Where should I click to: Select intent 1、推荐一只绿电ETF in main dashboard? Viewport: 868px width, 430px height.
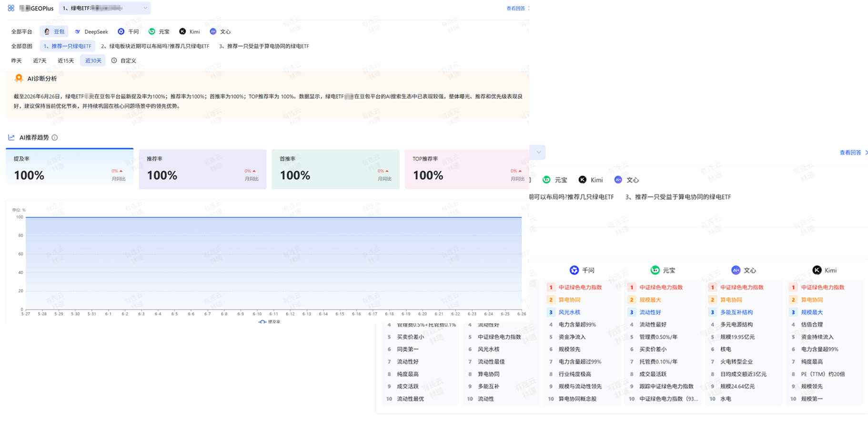[x=67, y=46]
